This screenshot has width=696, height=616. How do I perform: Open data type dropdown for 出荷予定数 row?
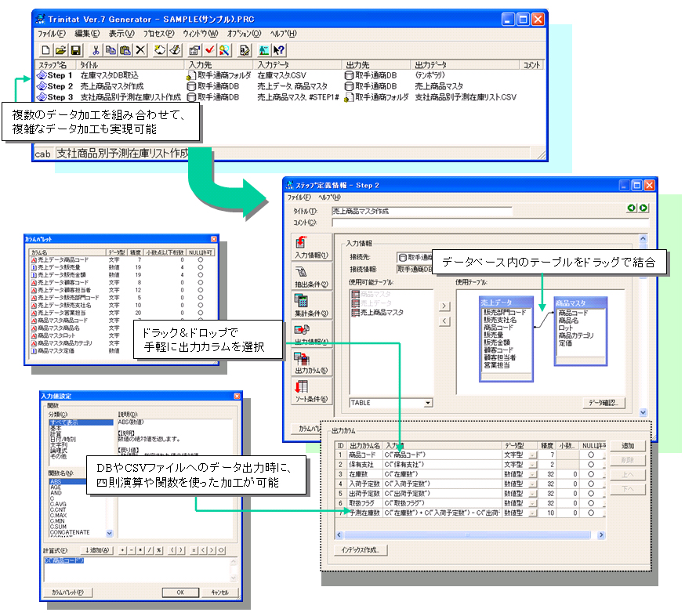point(532,494)
